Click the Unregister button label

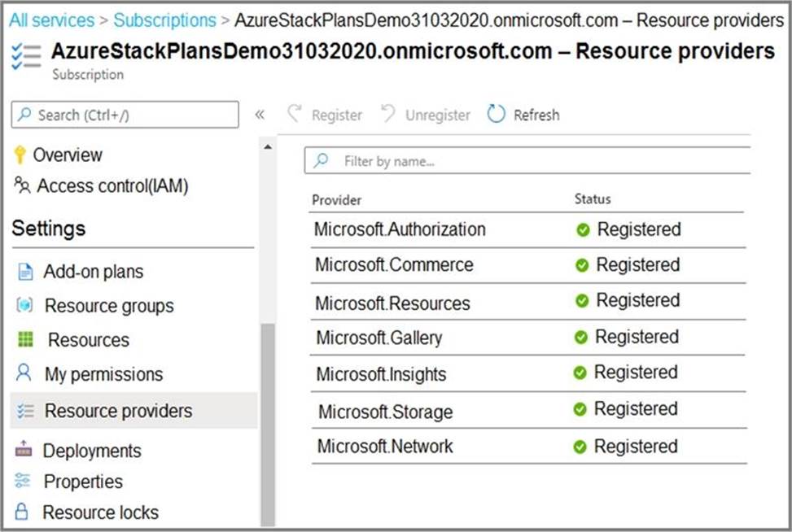tap(437, 115)
